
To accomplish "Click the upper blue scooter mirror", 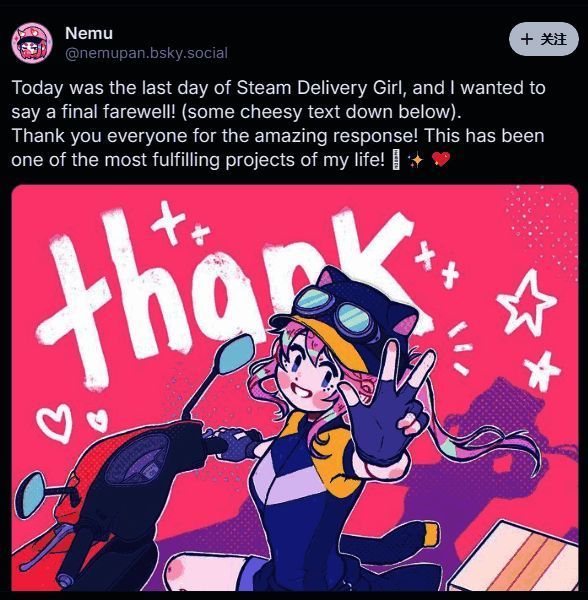I will click(x=235, y=354).
